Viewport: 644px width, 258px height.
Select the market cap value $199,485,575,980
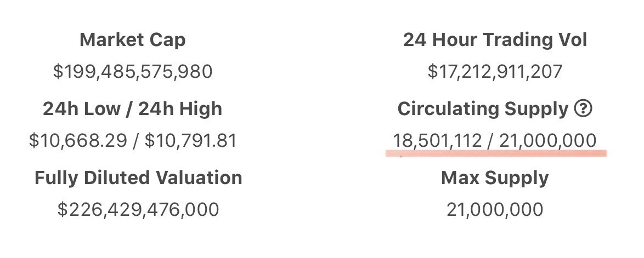[x=132, y=72]
